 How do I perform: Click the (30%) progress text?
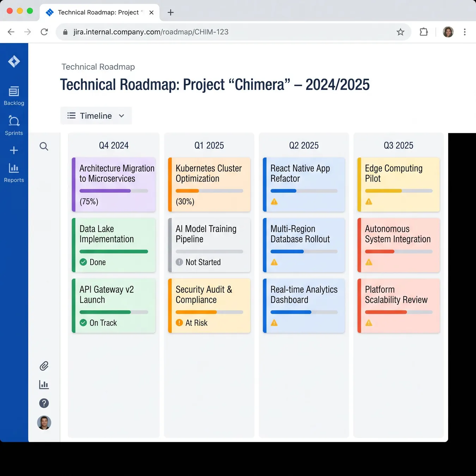(185, 202)
